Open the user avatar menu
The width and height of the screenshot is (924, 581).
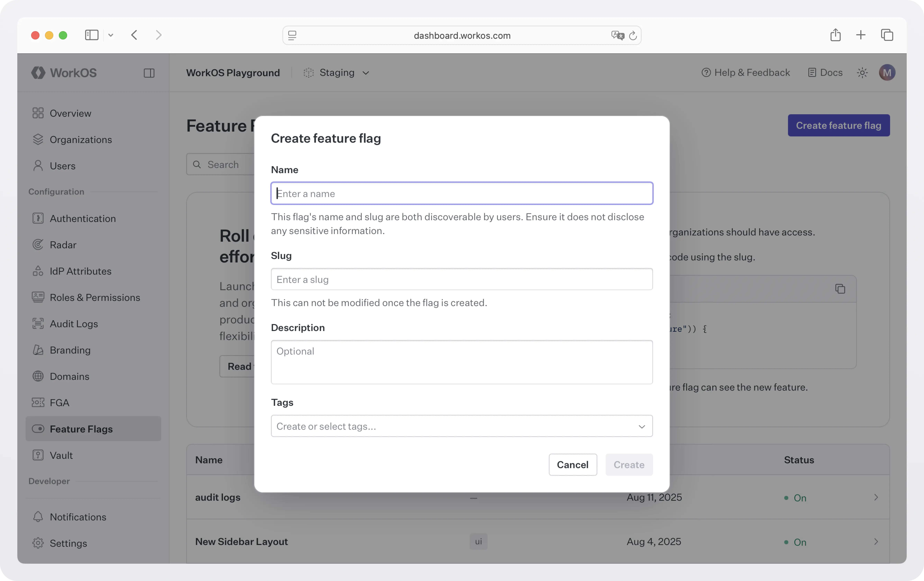coord(887,73)
